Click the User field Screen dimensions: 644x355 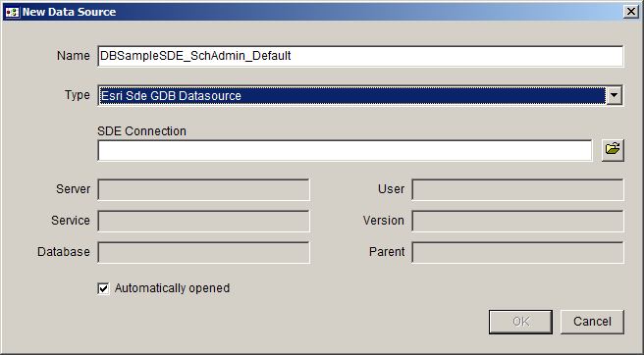point(518,189)
